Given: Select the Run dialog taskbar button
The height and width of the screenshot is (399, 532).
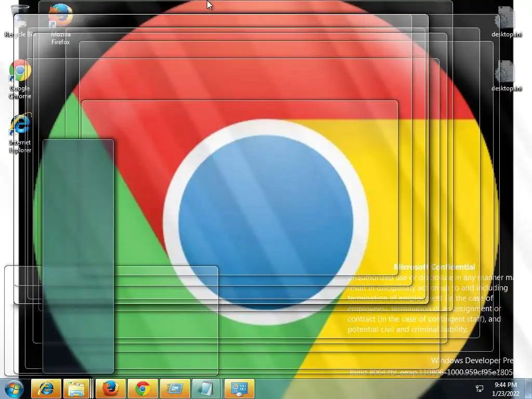Looking at the screenshot, I should [x=175, y=389].
